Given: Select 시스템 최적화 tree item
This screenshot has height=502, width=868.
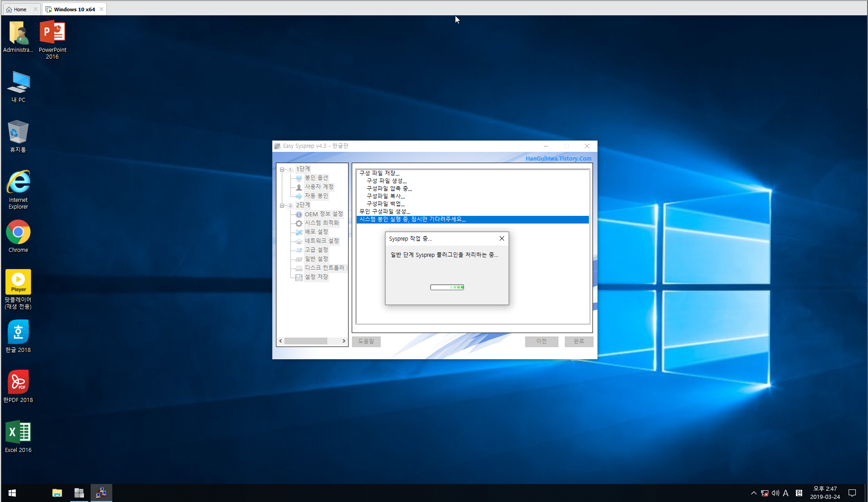Looking at the screenshot, I should (x=322, y=223).
